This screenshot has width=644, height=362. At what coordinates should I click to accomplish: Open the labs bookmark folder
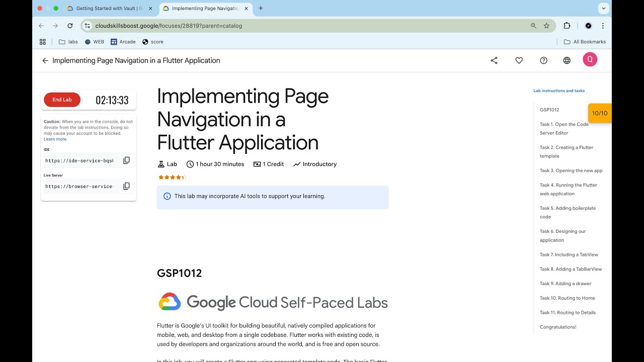tap(68, 42)
